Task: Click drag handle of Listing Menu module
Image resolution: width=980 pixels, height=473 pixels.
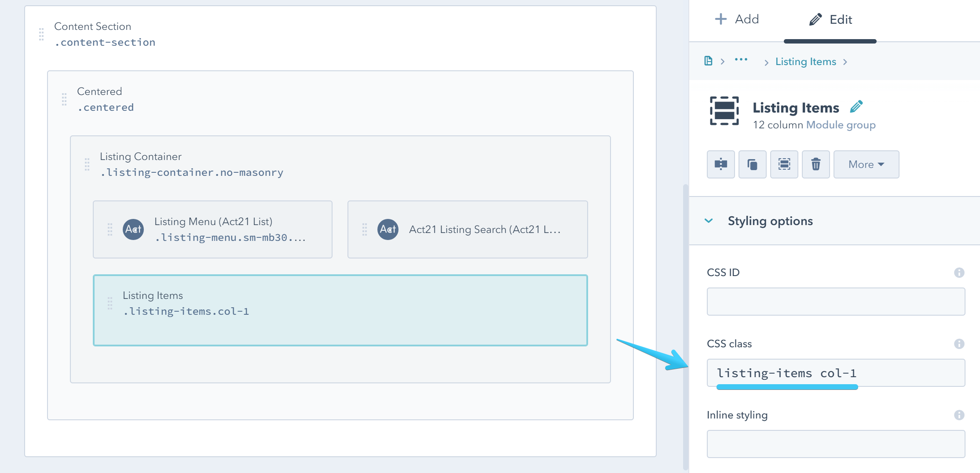Action: click(110, 229)
